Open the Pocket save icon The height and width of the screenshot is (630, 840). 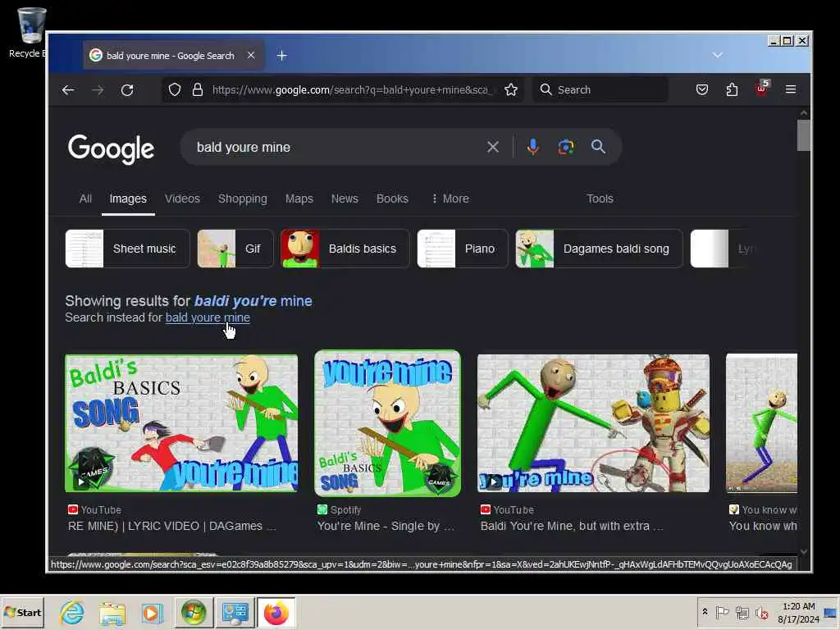(x=702, y=89)
